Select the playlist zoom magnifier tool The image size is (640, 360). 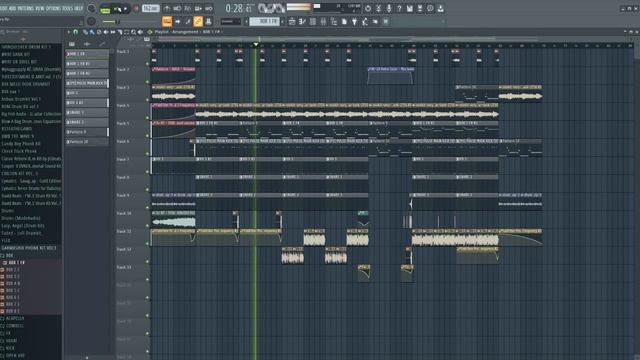coord(133,32)
